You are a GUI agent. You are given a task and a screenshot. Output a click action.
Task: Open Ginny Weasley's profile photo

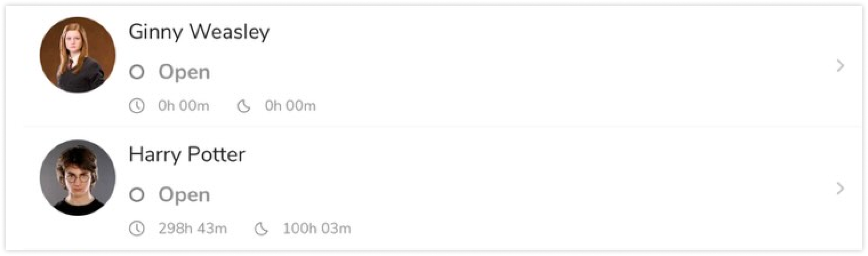click(78, 55)
